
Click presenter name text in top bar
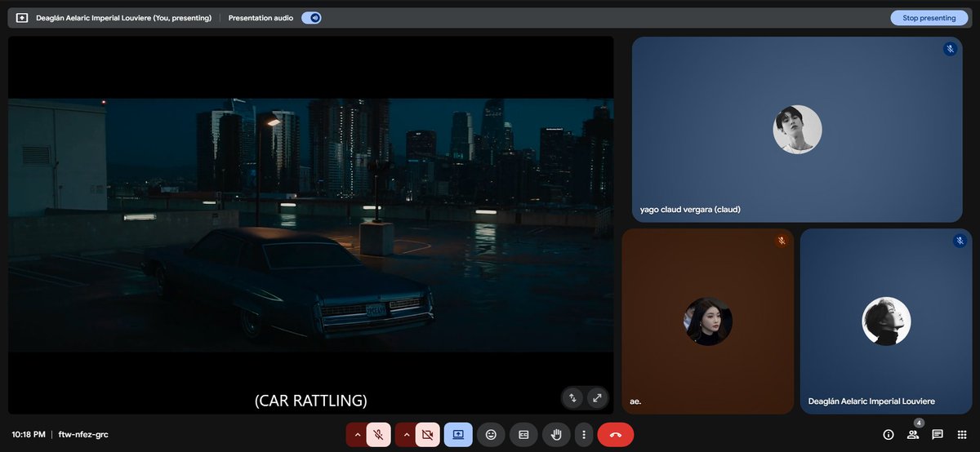[x=123, y=18]
